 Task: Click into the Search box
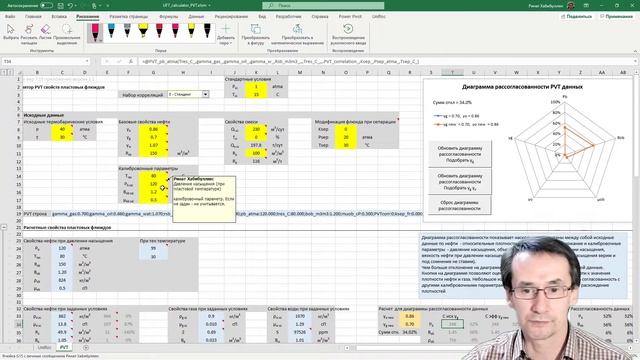click(x=323, y=6)
